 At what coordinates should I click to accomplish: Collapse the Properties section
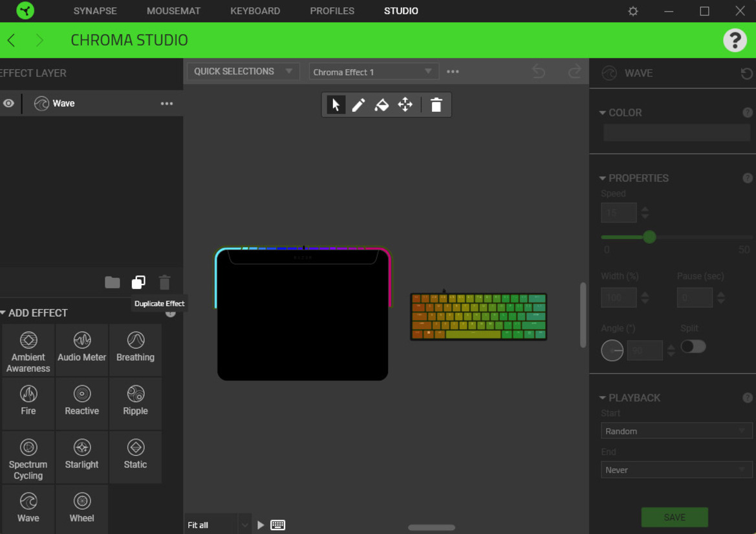602,178
